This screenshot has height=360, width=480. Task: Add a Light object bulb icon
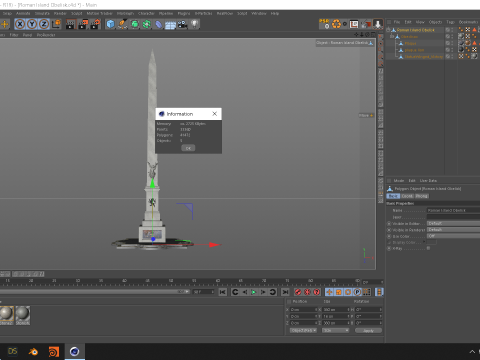click(195, 24)
